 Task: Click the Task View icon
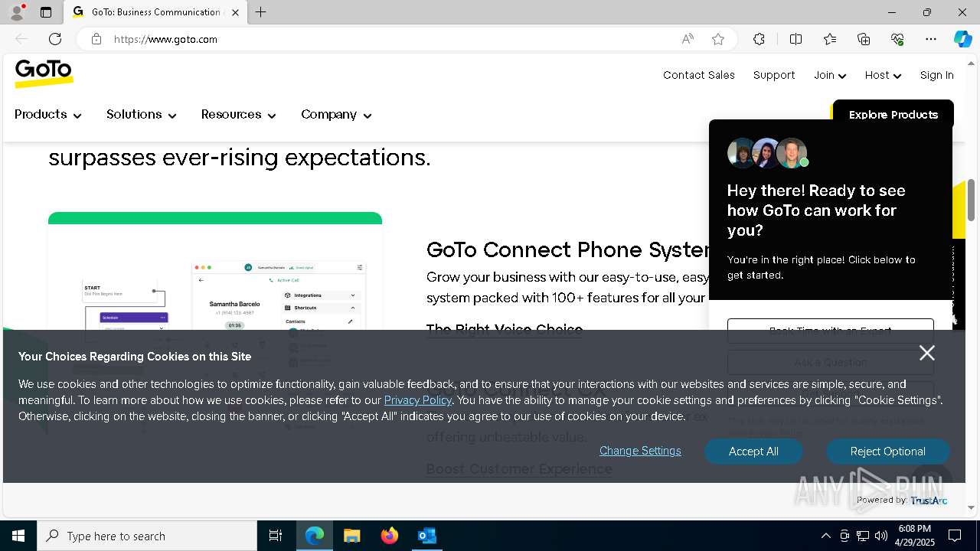click(x=276, y=536)
